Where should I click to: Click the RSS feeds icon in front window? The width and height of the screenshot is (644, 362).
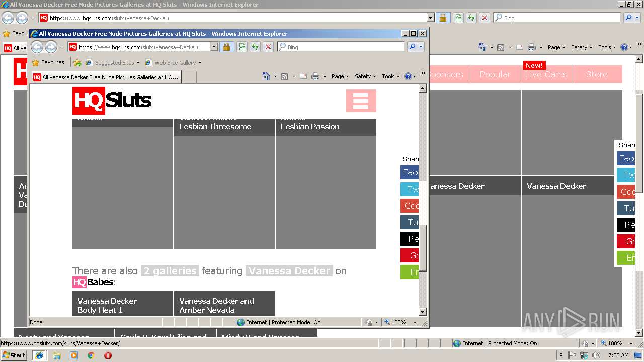pyautogui.click(x=284, y=76)
